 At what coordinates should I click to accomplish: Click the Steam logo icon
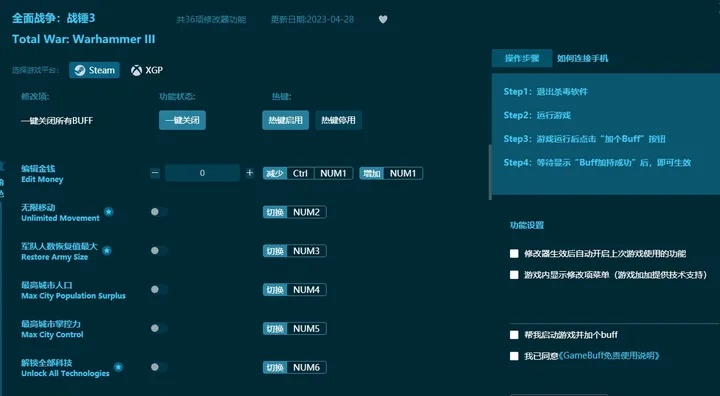pos(80,70)
